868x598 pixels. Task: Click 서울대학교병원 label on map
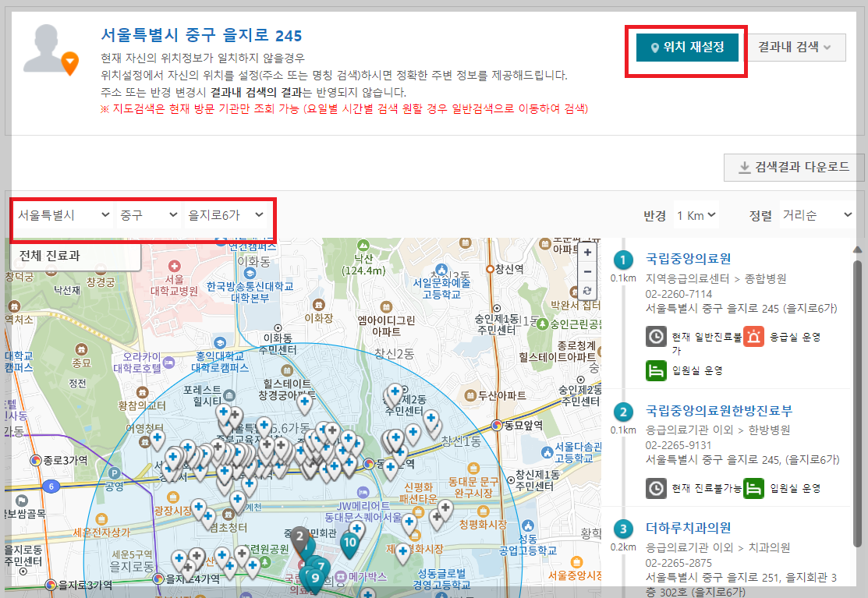click(175, 285)
